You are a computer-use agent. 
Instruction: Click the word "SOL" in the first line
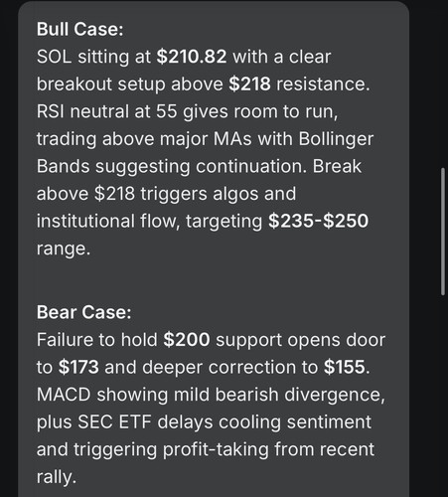pyautogui.click(x=54, y=57)
